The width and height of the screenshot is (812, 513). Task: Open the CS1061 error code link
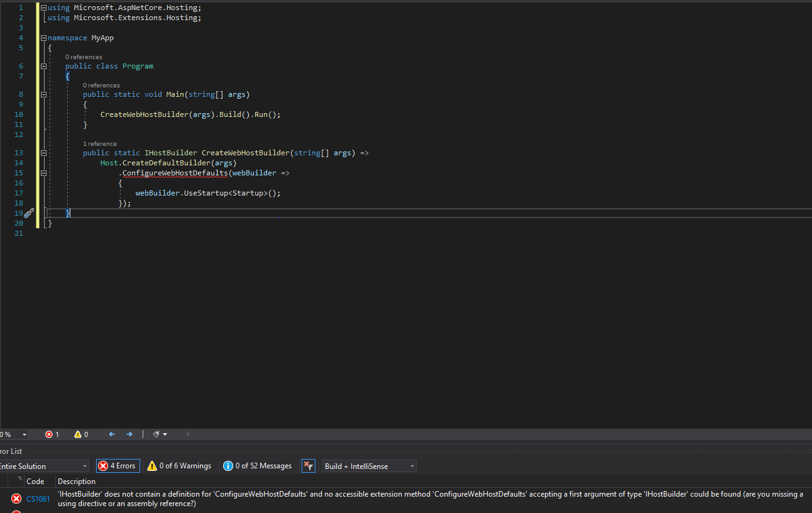click(38, 499)
